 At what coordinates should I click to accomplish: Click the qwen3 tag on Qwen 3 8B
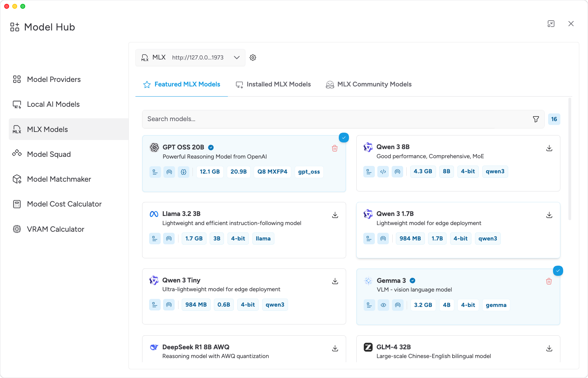pyautogui.click(x=495, y=171)
